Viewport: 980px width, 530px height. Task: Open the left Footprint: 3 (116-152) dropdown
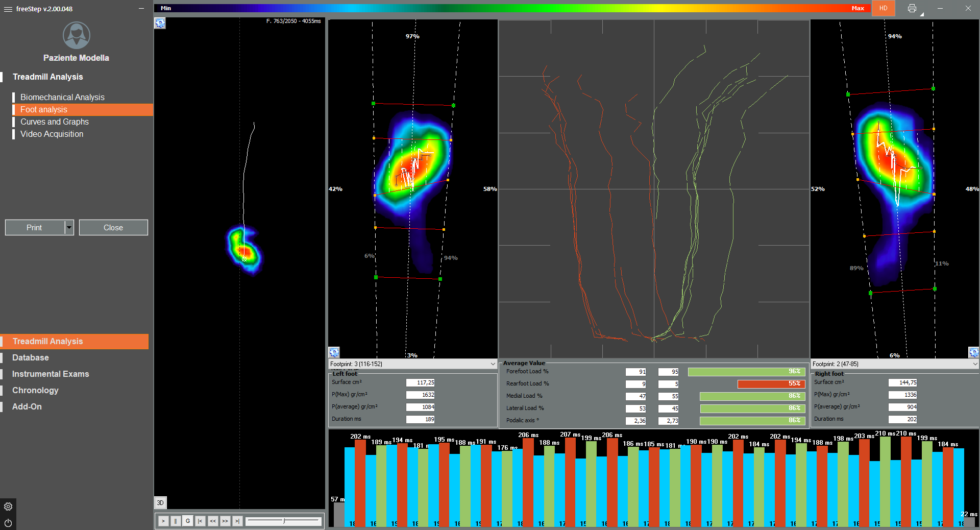click(412, 364)
